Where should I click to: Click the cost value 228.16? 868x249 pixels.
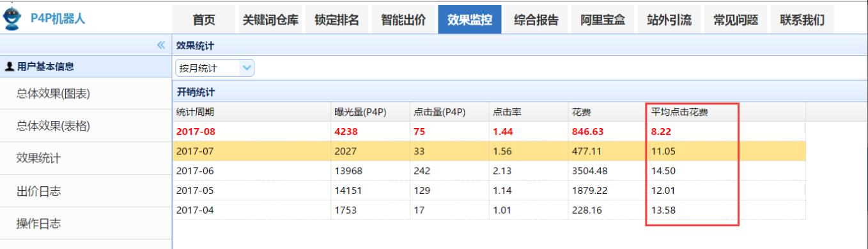(586, 209)
